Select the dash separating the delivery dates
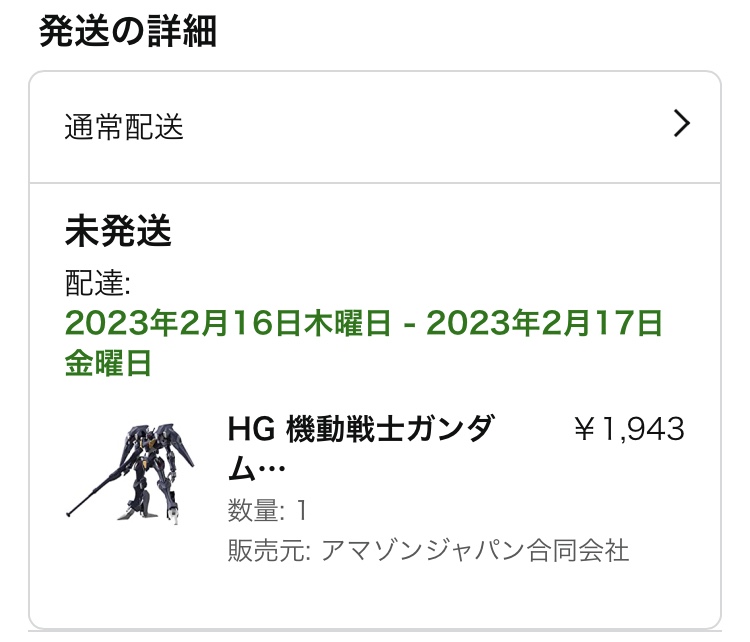This screenshot has width=750, height=642. click(409, 325)
